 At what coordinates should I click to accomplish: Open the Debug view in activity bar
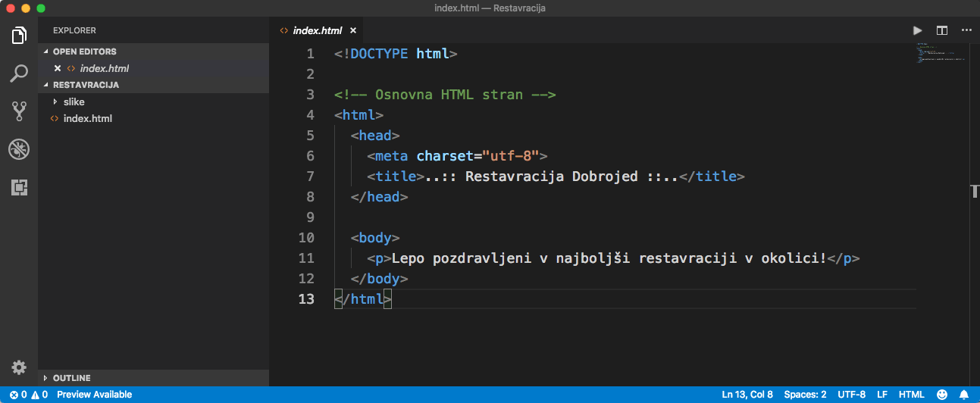19,149
